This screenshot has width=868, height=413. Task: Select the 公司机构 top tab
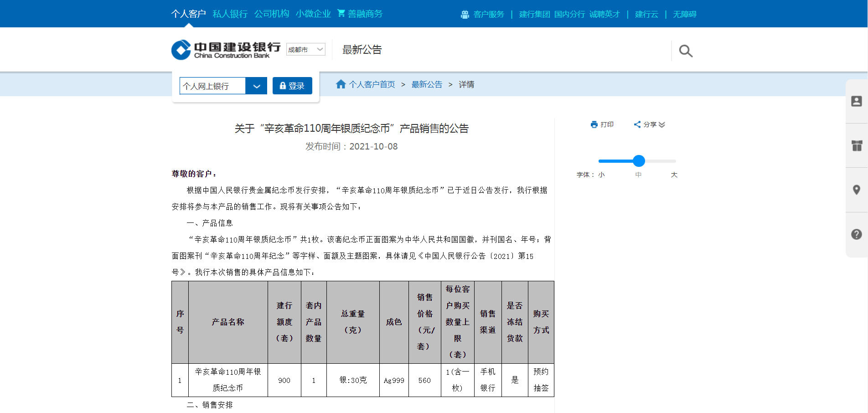pyautogui.click(x=272, y=14)
